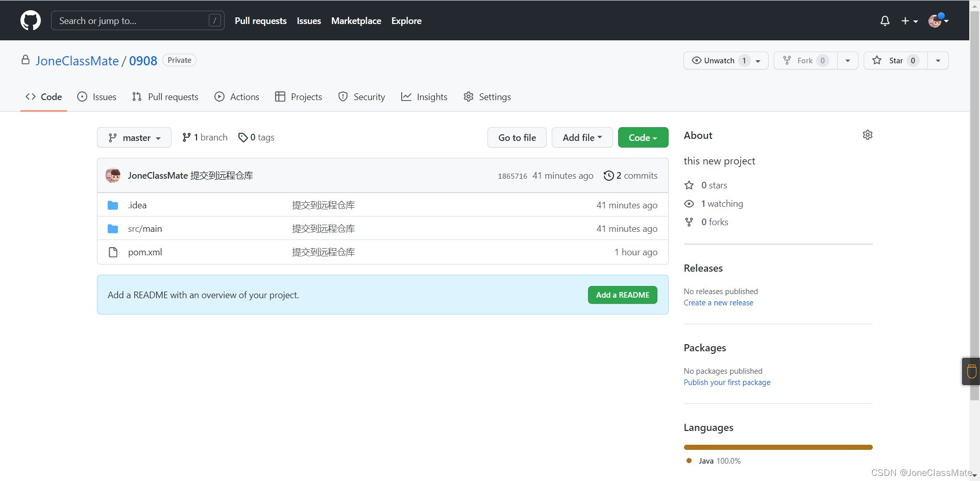Click Publish your first package link
This screenshot has width=980, height=481.
pyautogui.click(x=727, y=382)
